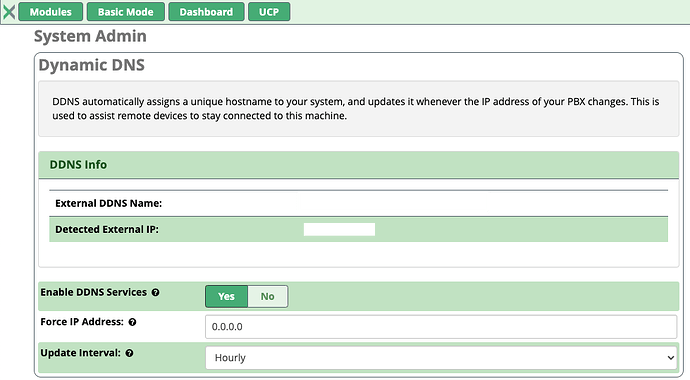Click the Enable DDNS Services label
The image size is (690, 380).
coord(94,292)
